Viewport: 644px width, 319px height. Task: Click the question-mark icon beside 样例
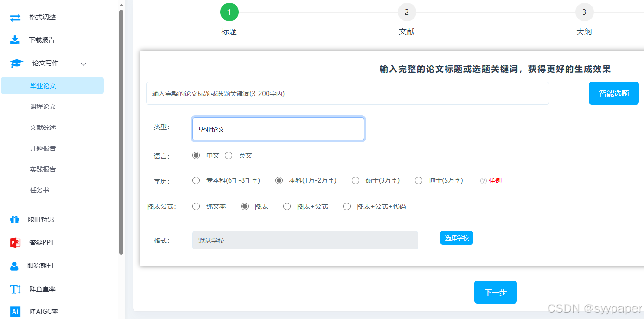click(x=483, y=181)
